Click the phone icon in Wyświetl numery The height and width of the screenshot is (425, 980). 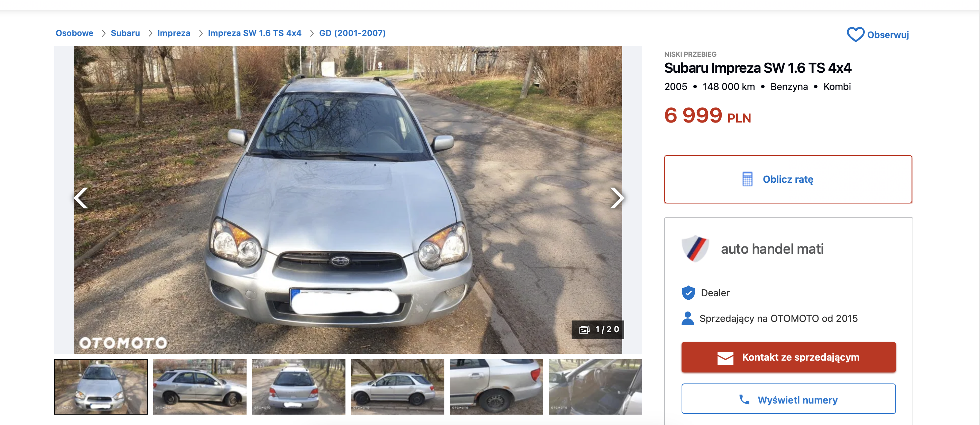[x=744, y=399]
